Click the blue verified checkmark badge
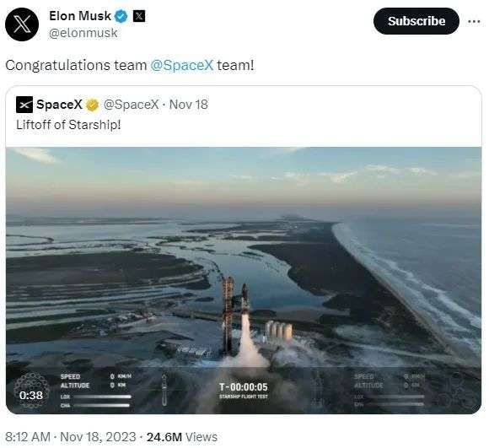489x448 pixels. click(x=121, y=16)
